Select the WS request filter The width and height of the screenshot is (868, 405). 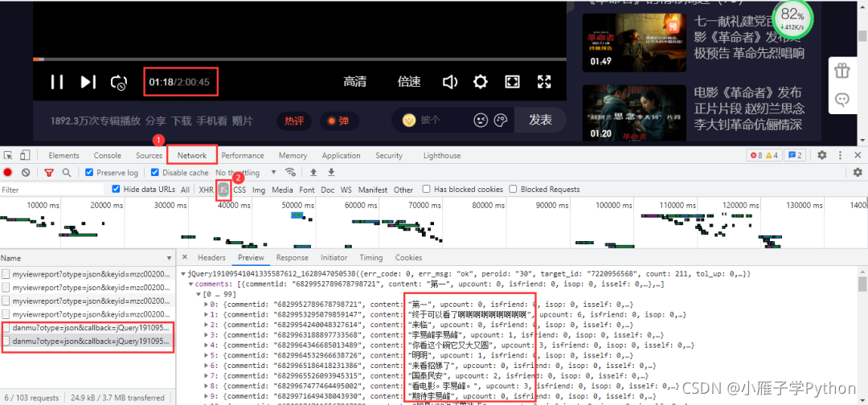tap(346, 190)
